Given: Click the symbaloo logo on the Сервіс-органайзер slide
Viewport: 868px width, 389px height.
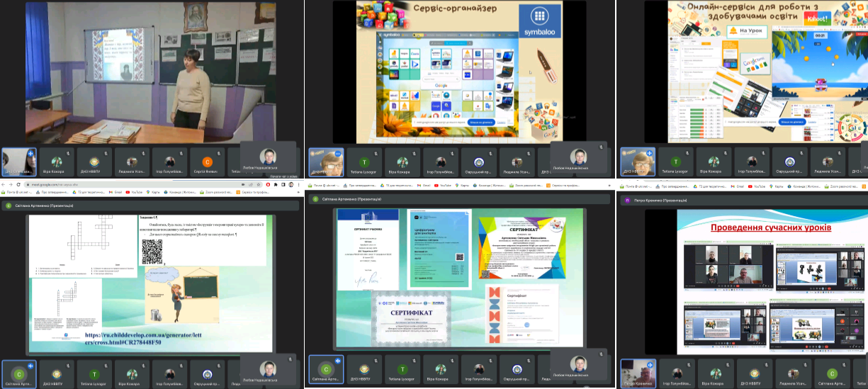Looking at the screenshot, I should [x=540, y=24].
